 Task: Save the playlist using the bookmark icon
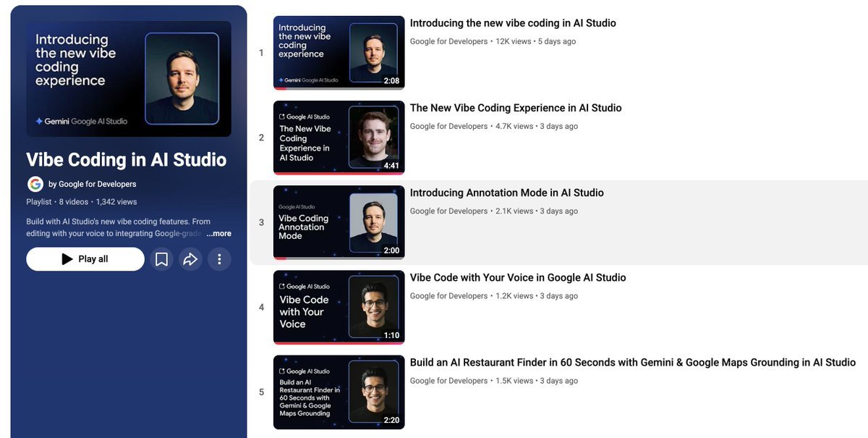point(161,258)
